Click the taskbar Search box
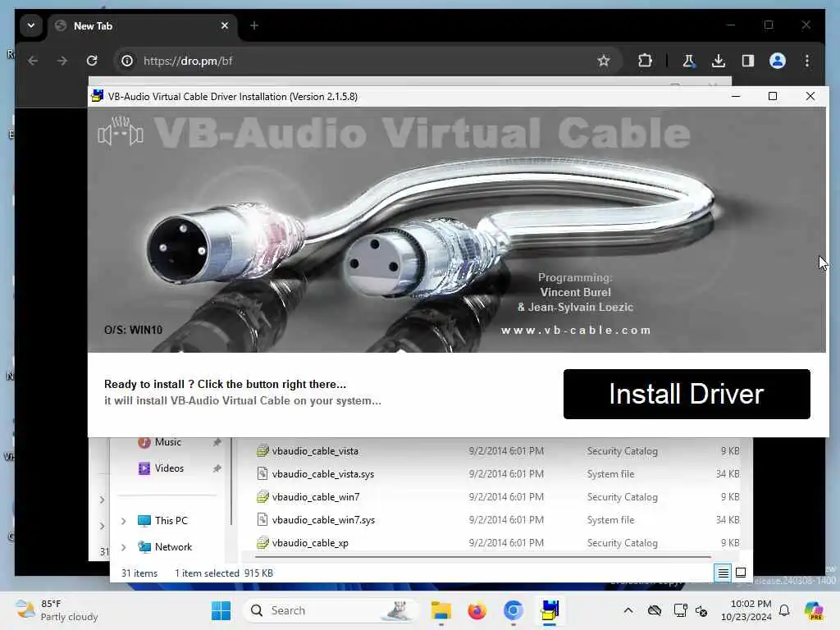 tap(331, 610)
